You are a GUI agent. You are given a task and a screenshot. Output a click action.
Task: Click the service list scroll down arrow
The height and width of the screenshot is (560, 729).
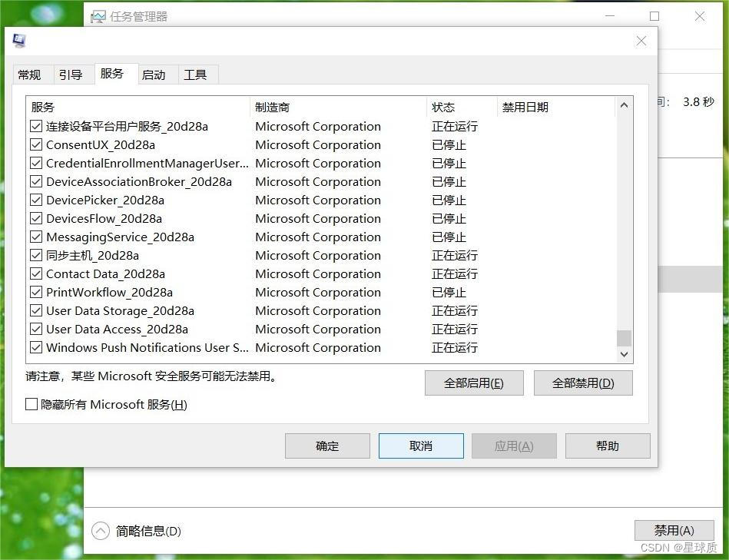coord(624,355)
